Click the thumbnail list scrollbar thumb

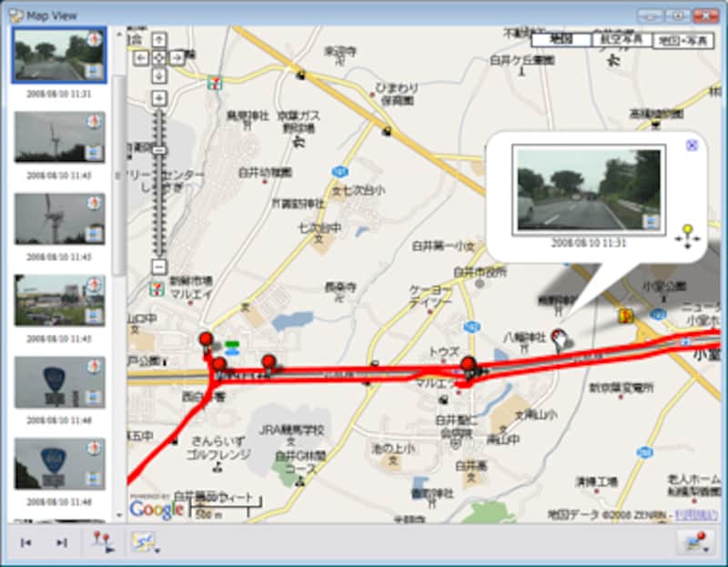coord(120,174)
